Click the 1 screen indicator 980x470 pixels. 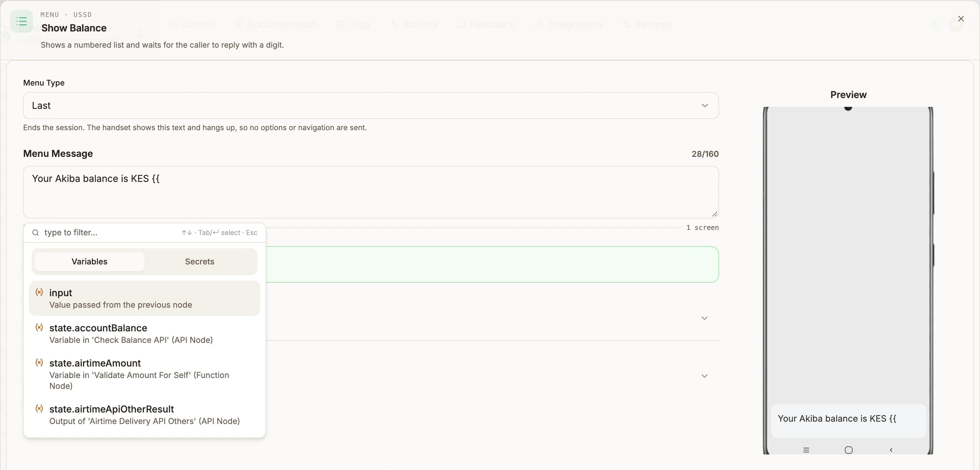702,228
